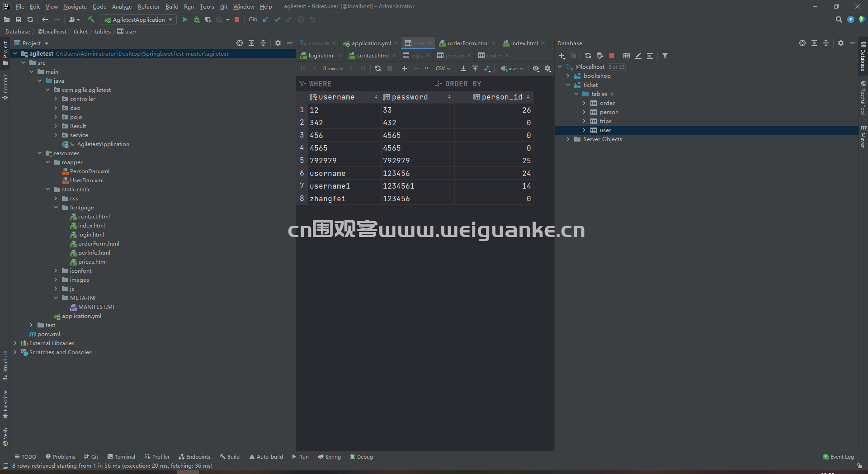Viewport: 868px width, 474px height.
Task: Open the user session dropdown in table toolbar
Action: 512,68
